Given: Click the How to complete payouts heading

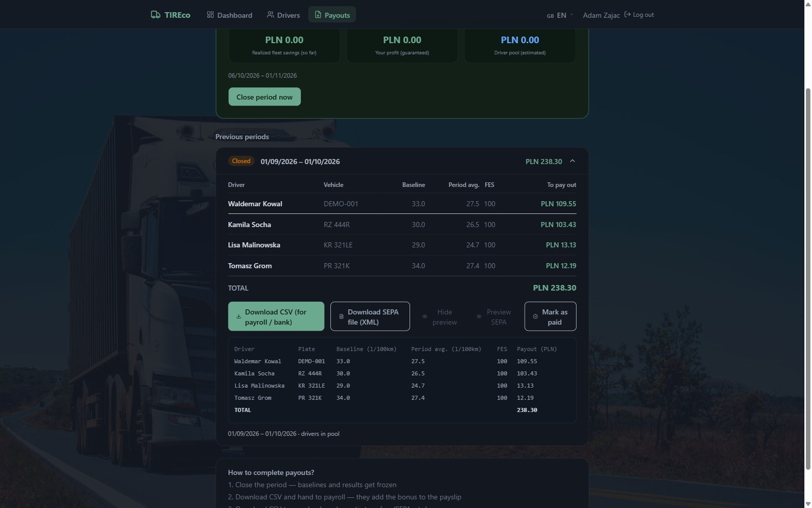Looking at the screenshot, I should (271, 472).
